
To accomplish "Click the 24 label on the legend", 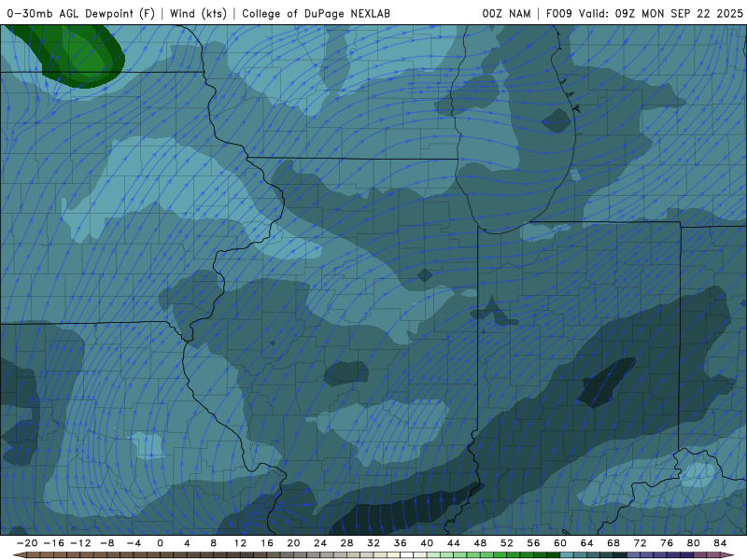I will 320,543.
